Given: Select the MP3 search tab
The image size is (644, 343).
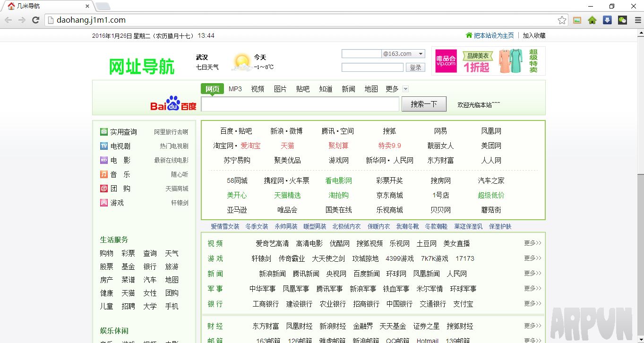Looking at the screenshot, I should point(235,89).
